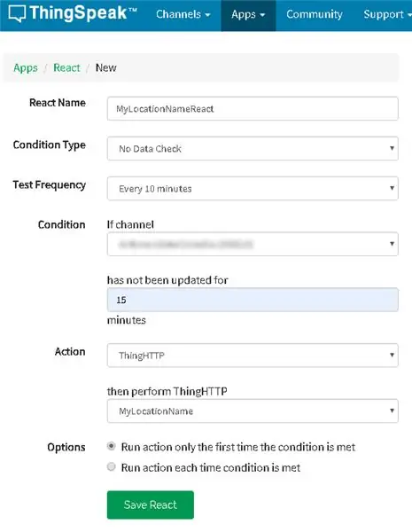412x532 pixels.
Task: Click the minutes not-updated input field
Action: tap(253, 300)
